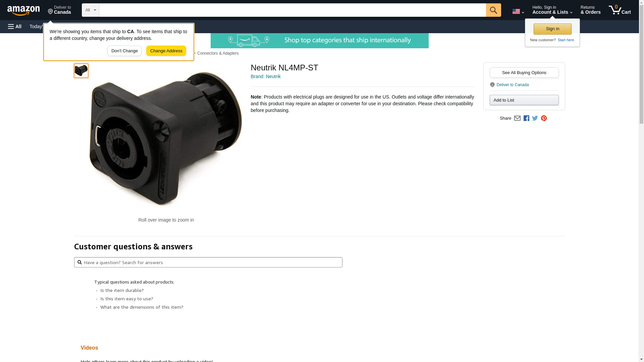Open the shopping cart icon

click(x=620, y=10)
